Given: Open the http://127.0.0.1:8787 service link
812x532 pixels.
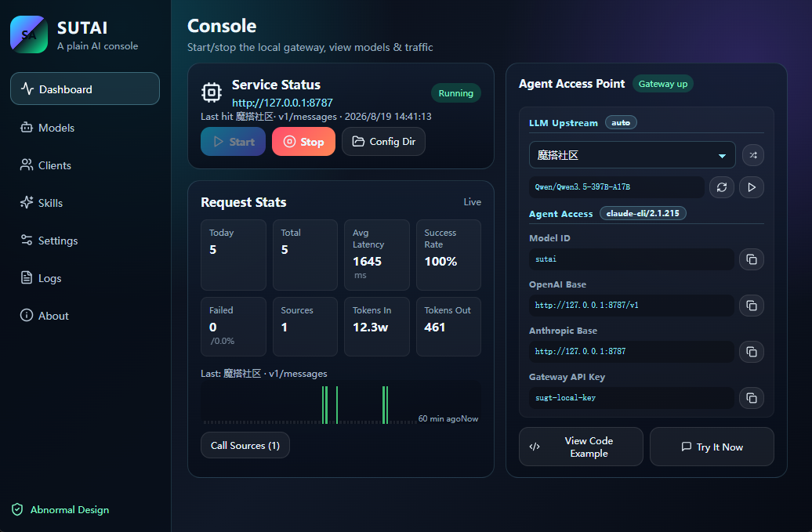Looking at the screenshot, I should (282, 103).
